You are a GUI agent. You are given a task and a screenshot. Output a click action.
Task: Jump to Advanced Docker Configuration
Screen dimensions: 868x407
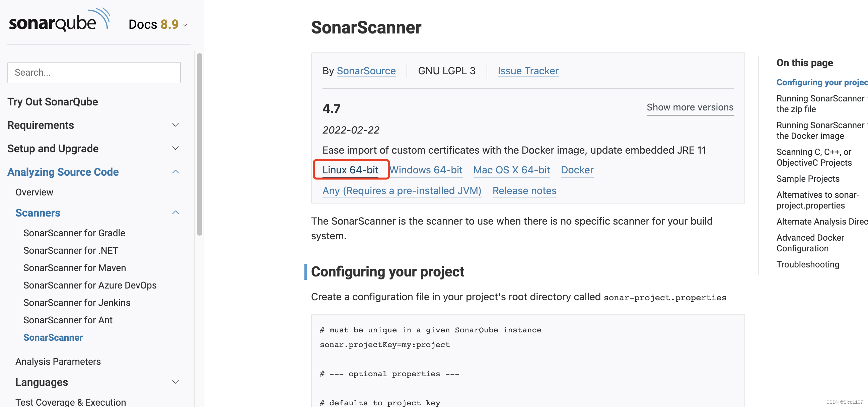coord(810,243)
